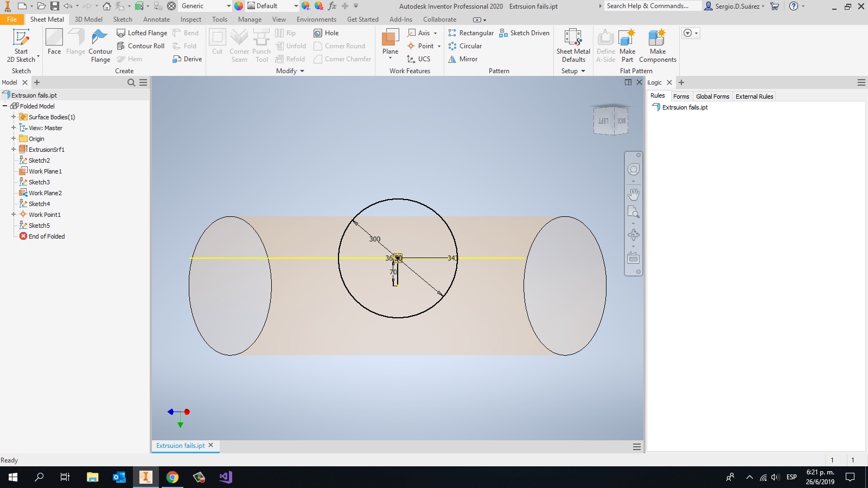Screen dimensions: 868x488
Task: Expand the ExtrusionSrf1 feature node
Action: (14, 150)
